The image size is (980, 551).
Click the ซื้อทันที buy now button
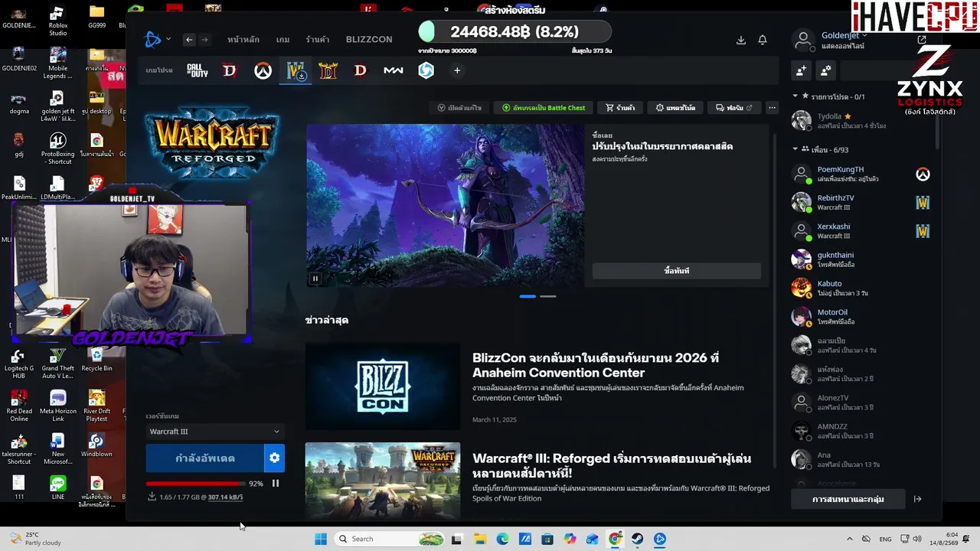677,271
